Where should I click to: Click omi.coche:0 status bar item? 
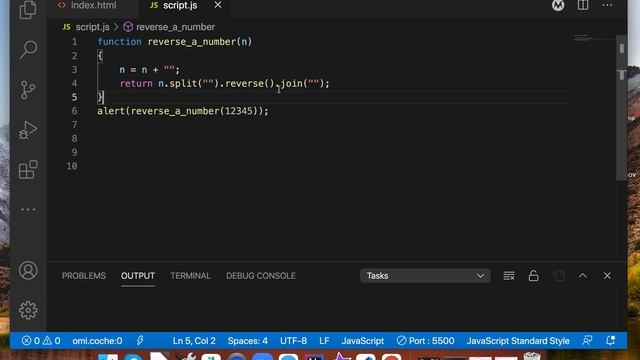point(97,341)
